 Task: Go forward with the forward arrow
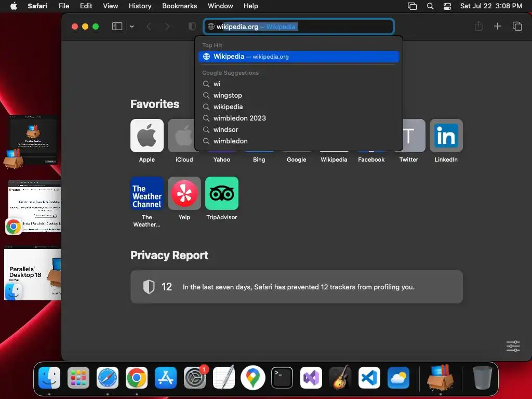[167, 26]
